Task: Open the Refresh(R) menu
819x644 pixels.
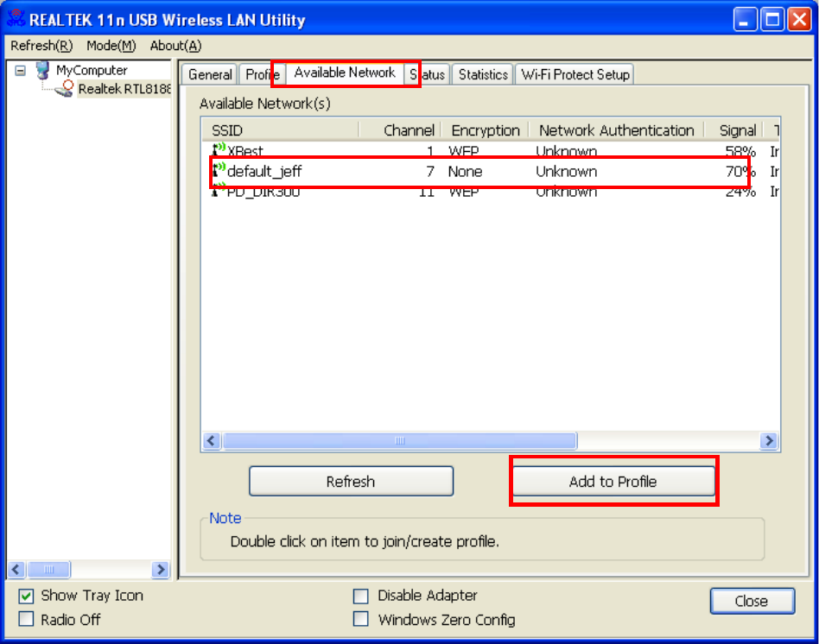Action: pyautogui.click(x=41, y=46)
